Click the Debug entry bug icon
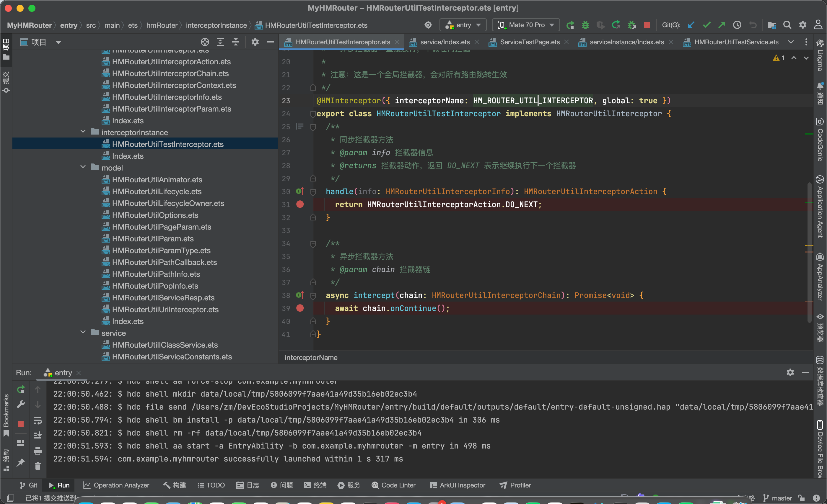This screenshot has height=504, width=827. coord(585,25)
